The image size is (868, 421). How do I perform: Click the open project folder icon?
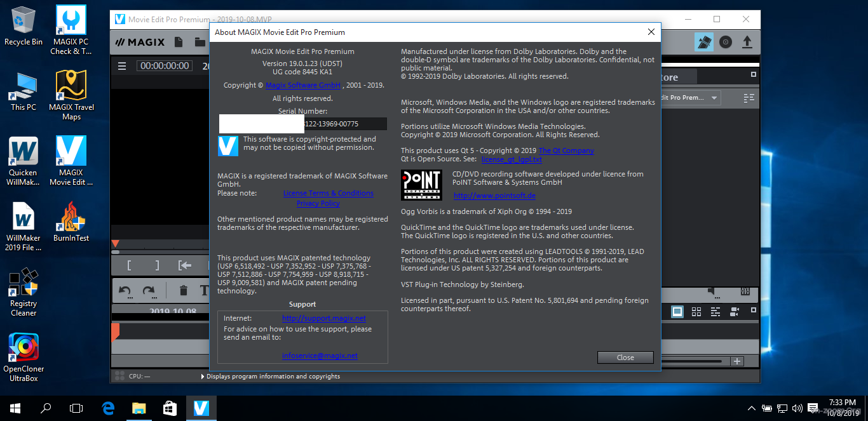pyautogui.click(x=200, y=43)
